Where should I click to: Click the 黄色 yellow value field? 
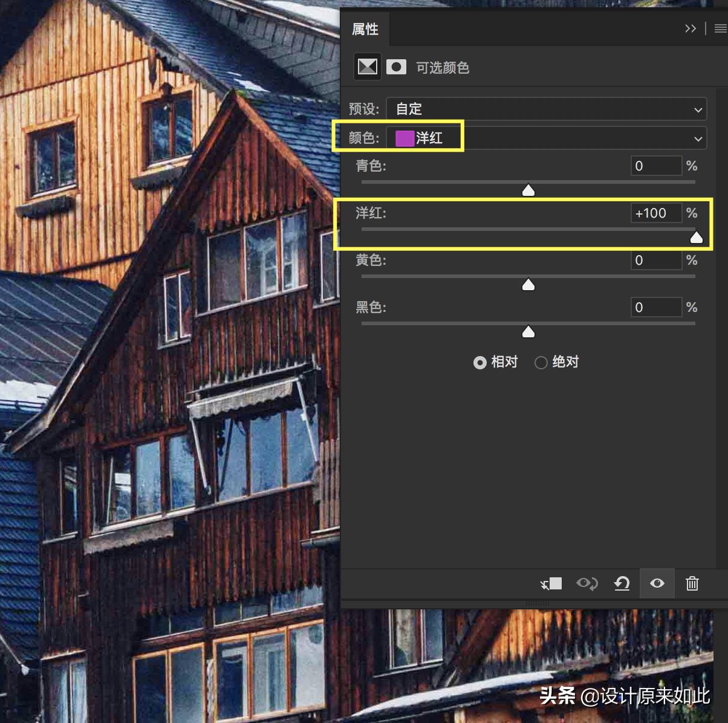coord(655,261)
